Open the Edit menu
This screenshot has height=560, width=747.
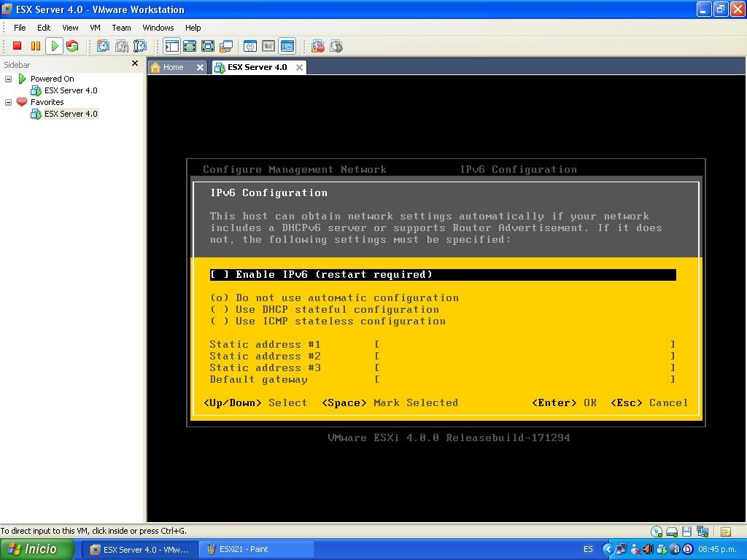pos(44,28)
